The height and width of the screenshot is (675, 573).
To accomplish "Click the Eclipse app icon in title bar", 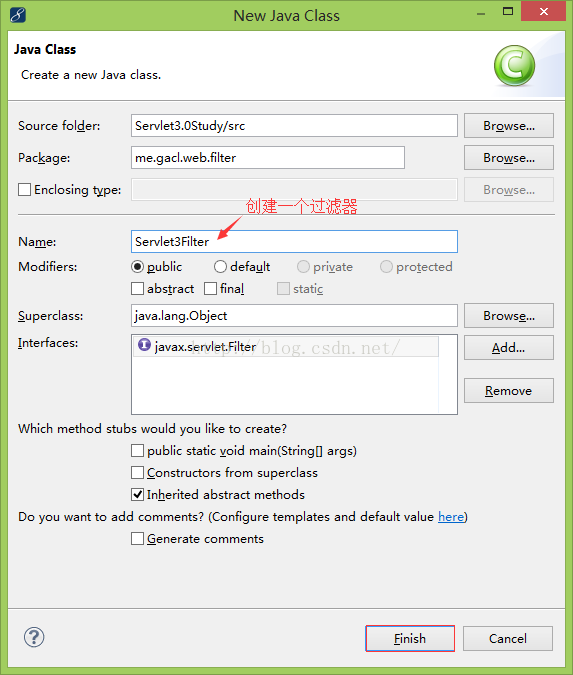I will (x=18, y=15).
